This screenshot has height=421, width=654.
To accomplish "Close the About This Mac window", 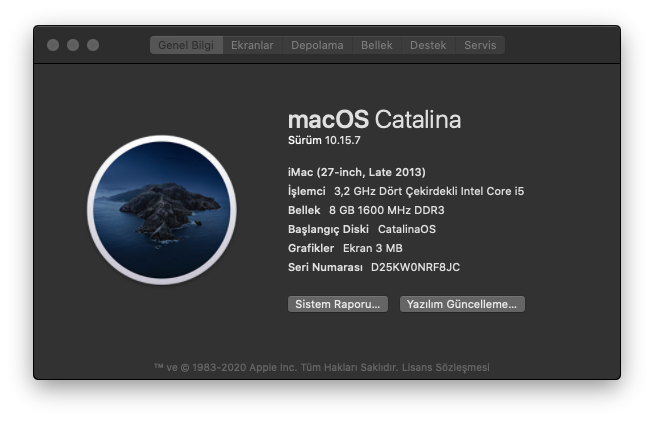I will click(53, 45).
